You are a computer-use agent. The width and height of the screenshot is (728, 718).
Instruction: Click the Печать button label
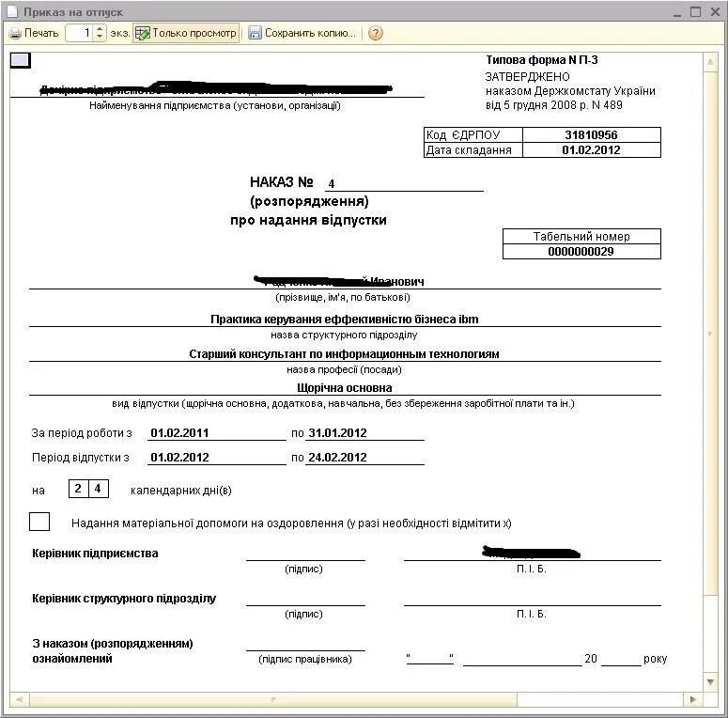tap(41, 33)
